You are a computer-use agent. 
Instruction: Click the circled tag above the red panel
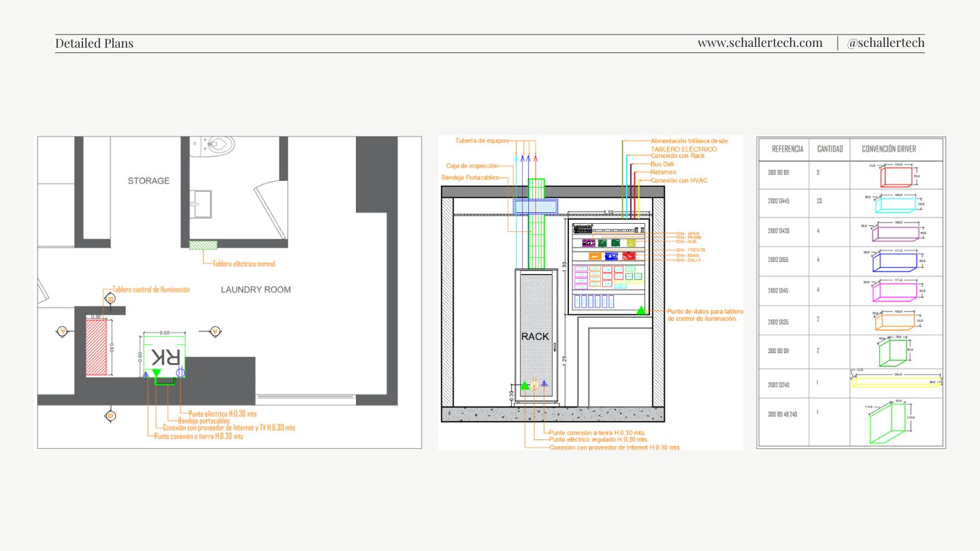(x=110, y=298)
